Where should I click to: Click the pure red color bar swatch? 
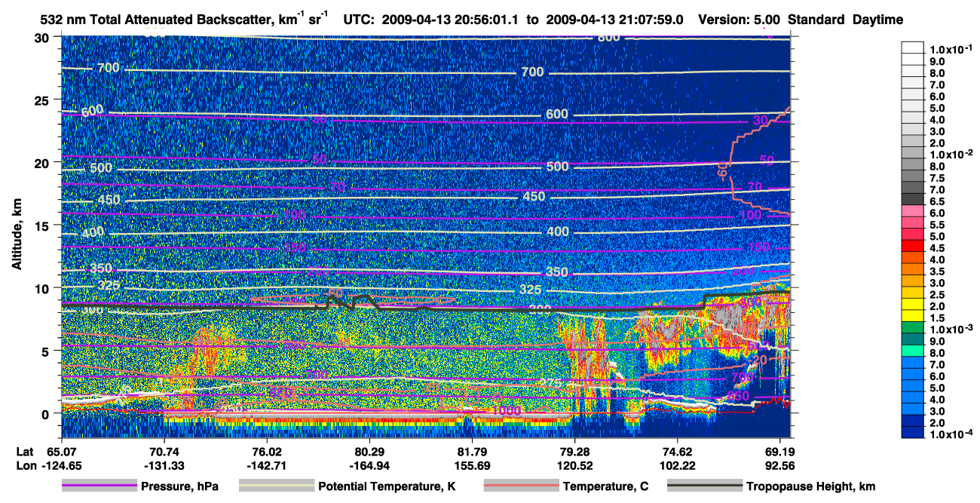coord(913,246)
